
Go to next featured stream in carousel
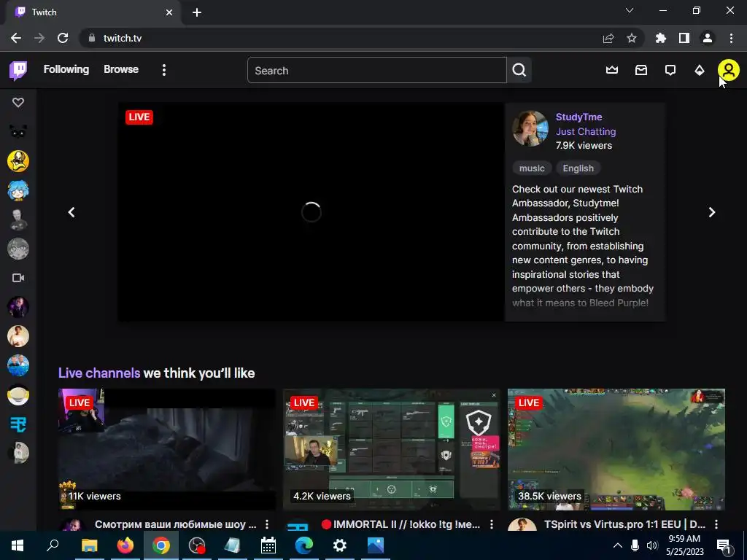click(712, 212)
